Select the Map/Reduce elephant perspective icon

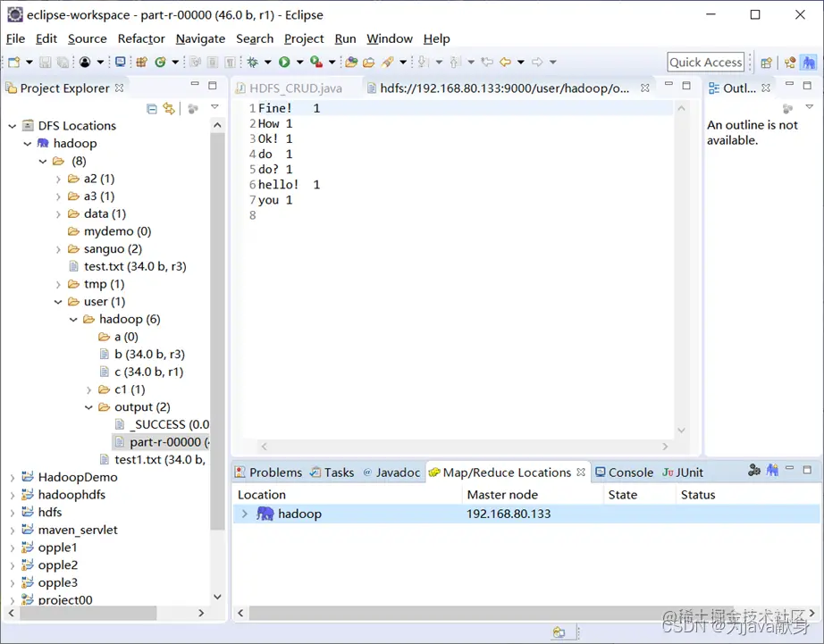[808, 63]
